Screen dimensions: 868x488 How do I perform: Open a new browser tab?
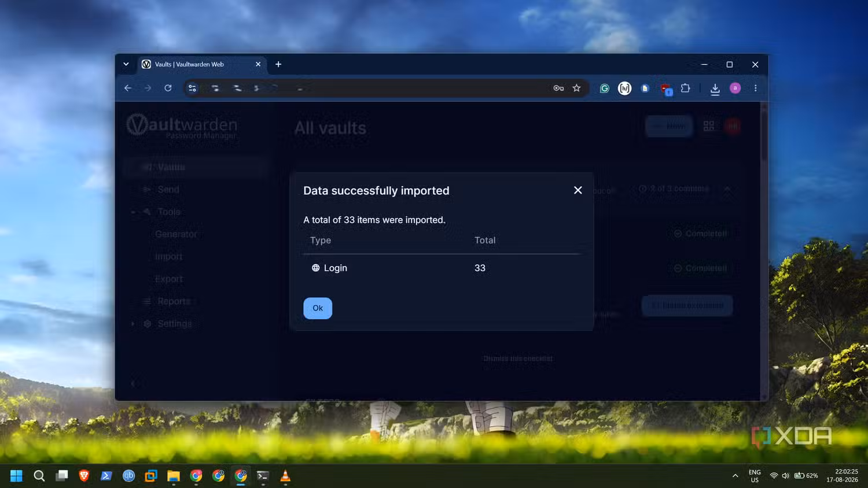tap(278, 64)
